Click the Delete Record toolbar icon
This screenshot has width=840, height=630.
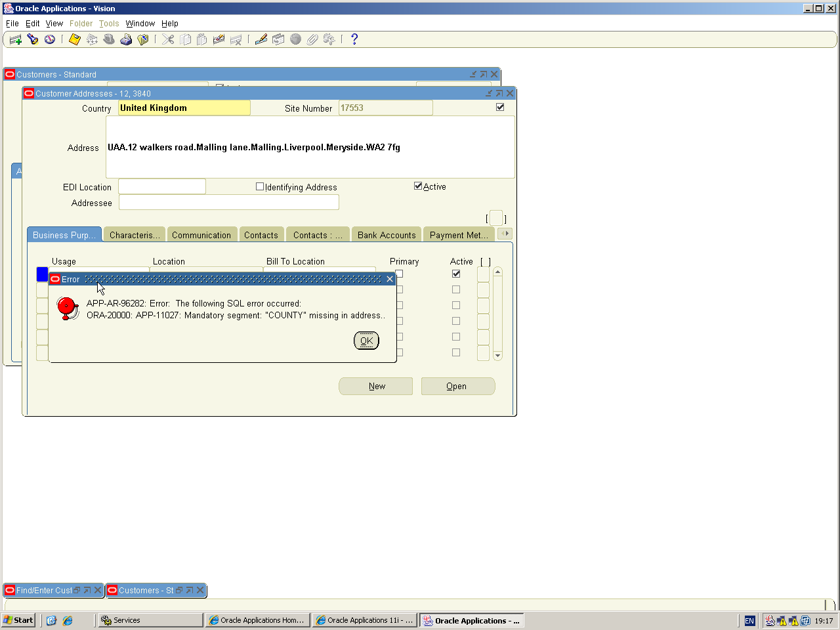[236, 39]
